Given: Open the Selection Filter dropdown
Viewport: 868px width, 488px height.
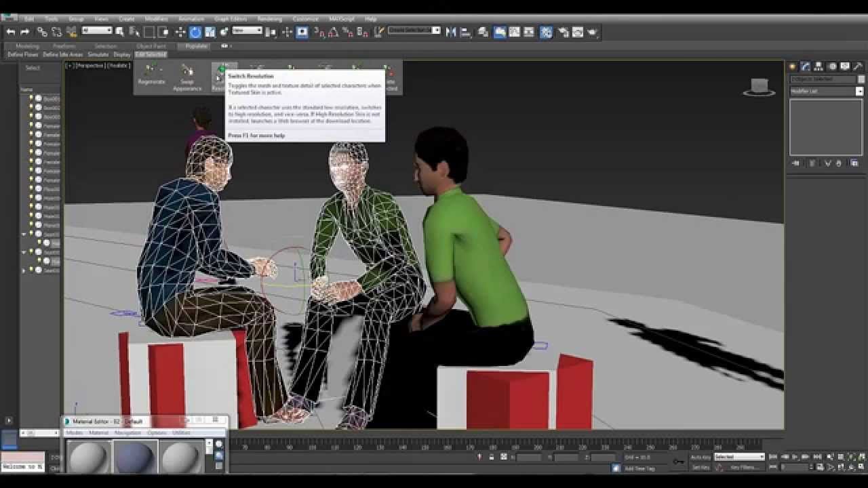Looking at the screenshot, I should point(97,30).
